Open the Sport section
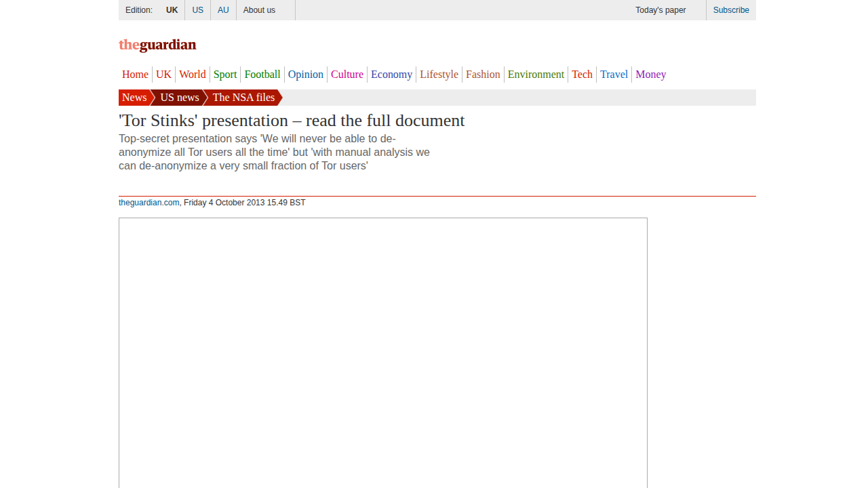This screenshot has height=488, width=868. point(225,75)
